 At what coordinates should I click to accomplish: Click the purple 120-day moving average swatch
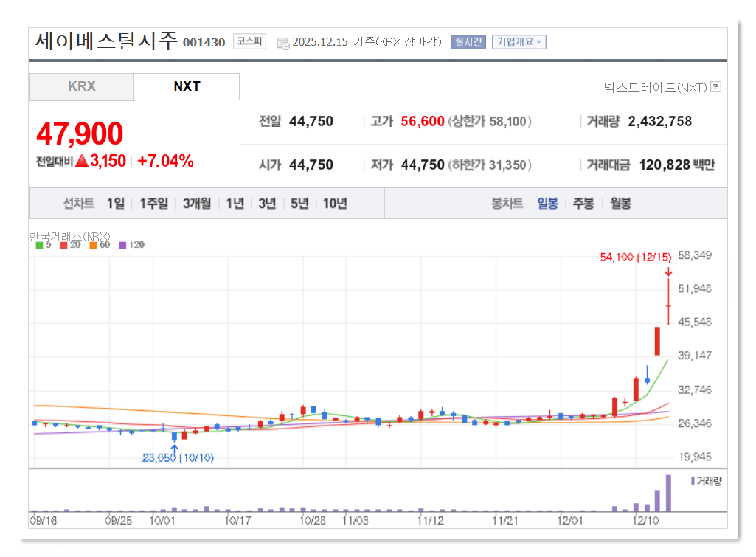[122, 245]
